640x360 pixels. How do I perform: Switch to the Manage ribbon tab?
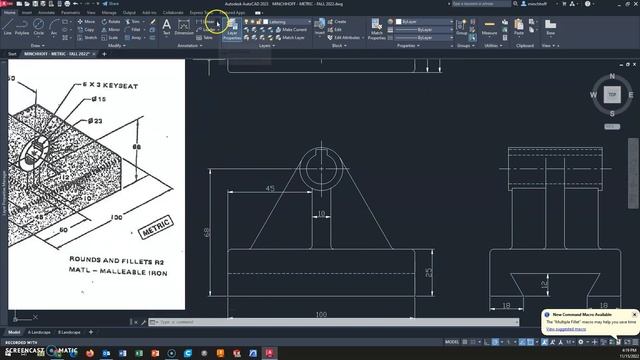point(109,13)
